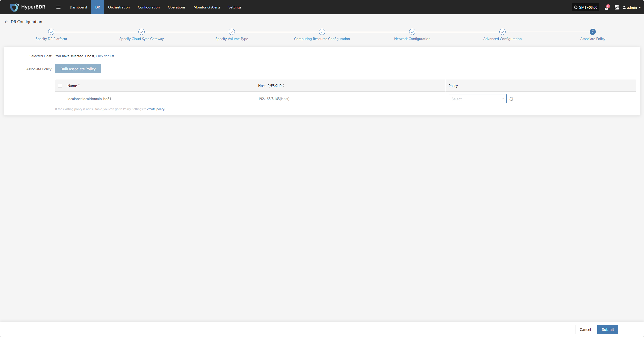The width and height of the screenshot is (644, 337).
Task: Click the Policy column header
Action: pos(453,86)
